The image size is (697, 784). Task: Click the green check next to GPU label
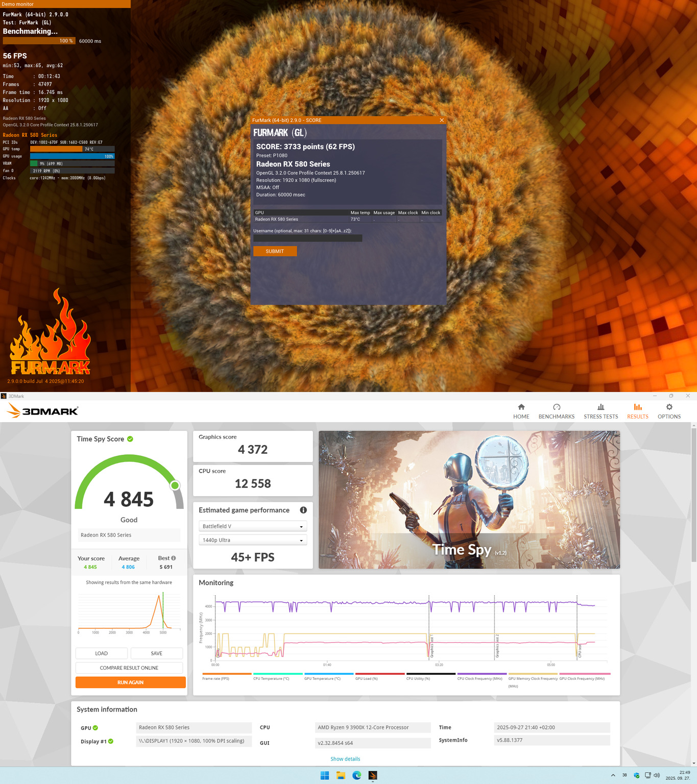coord(95,728)
